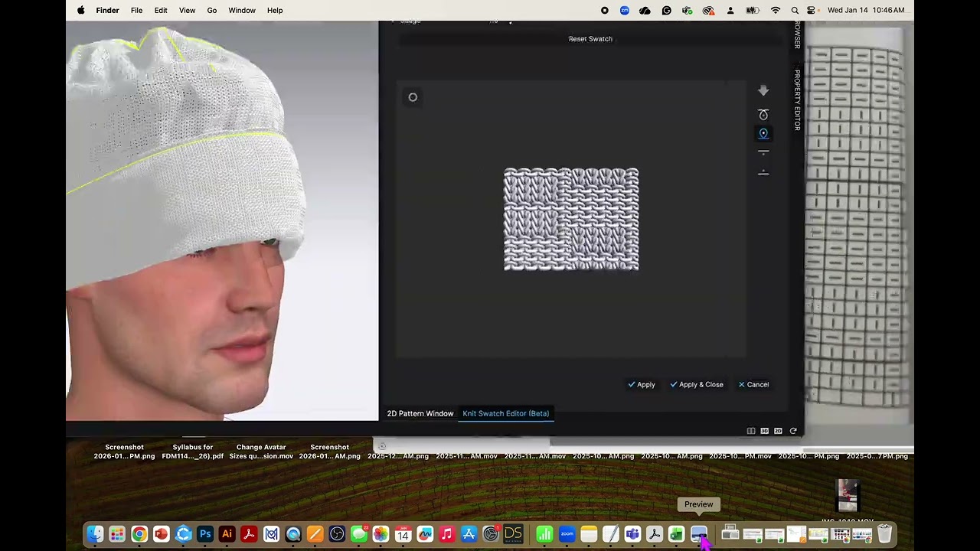
Task: Open Finder from the Dock
Action: [x=95, y=534]
